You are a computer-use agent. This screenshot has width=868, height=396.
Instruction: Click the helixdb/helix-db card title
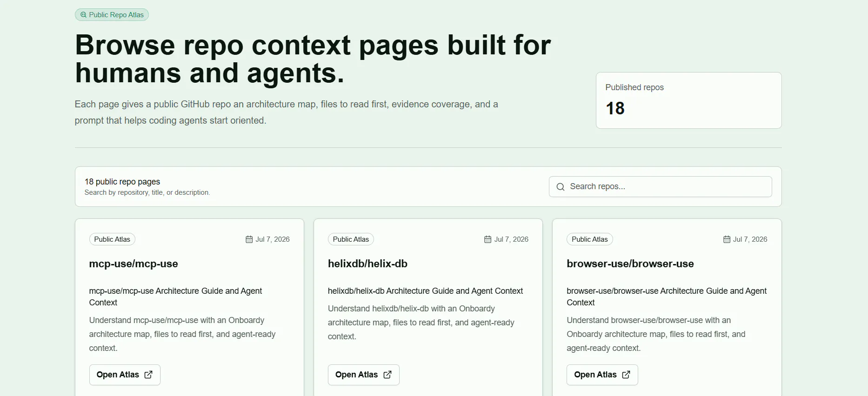(x=367, y=264)
